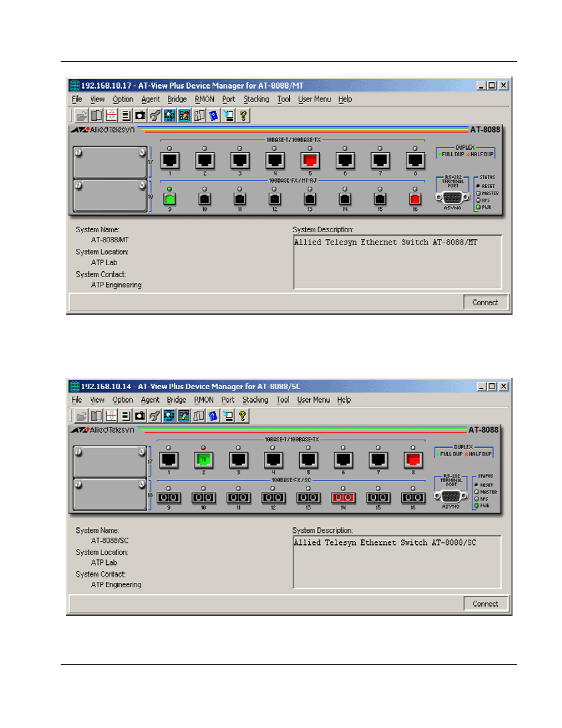Open Option menu in AT-8088/SC window
Screen dimensions: 562x728
tap(123, 400)
